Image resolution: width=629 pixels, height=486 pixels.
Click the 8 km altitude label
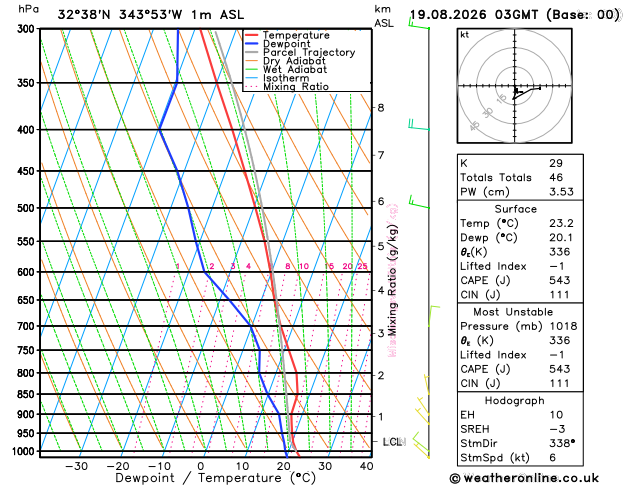(x=381, y=107)
